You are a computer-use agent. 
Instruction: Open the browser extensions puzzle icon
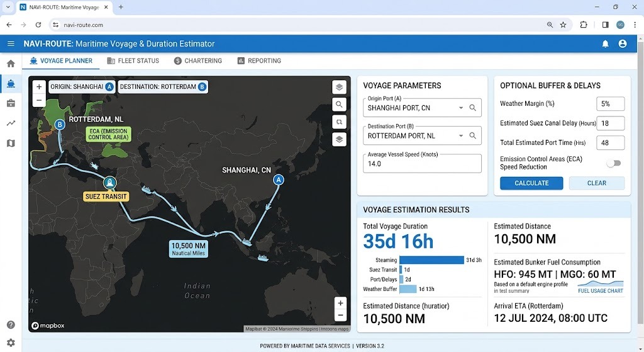click(584, 25)
